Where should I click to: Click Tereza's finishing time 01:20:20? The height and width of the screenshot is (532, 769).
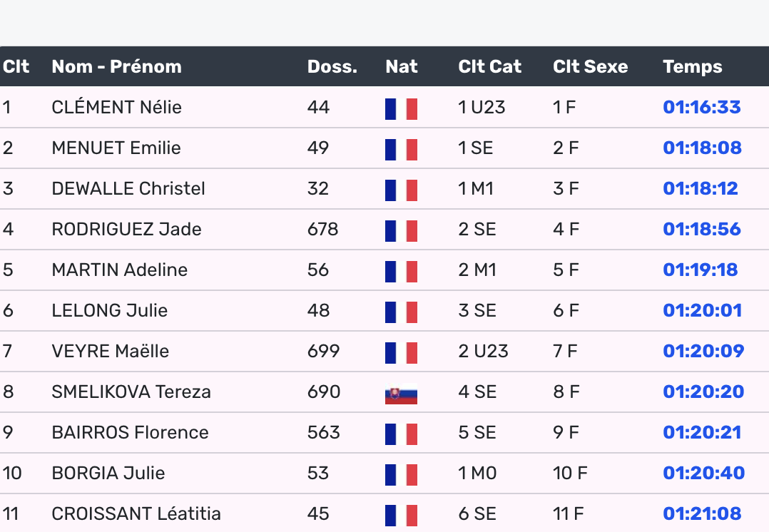click(x=703, y=392)
